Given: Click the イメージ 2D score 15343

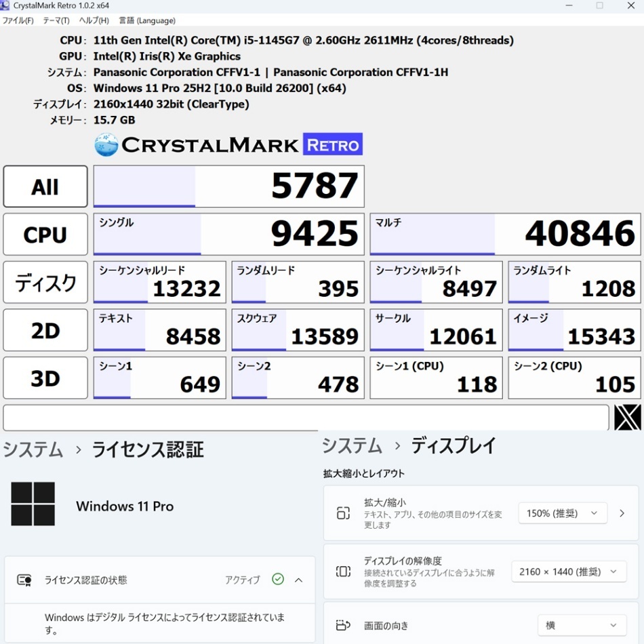Looking at the screenshot, I should [574, 330].
